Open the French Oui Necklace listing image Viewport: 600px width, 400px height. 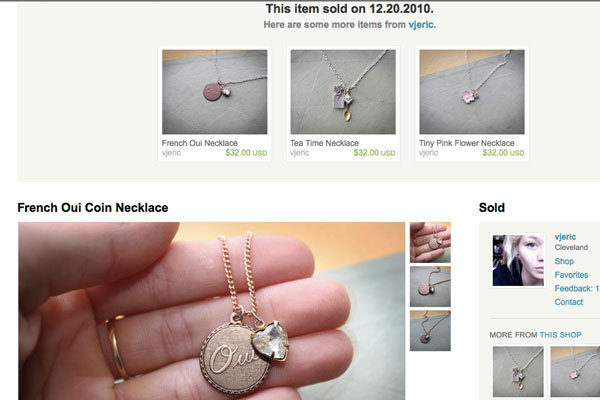pos(215,92)
